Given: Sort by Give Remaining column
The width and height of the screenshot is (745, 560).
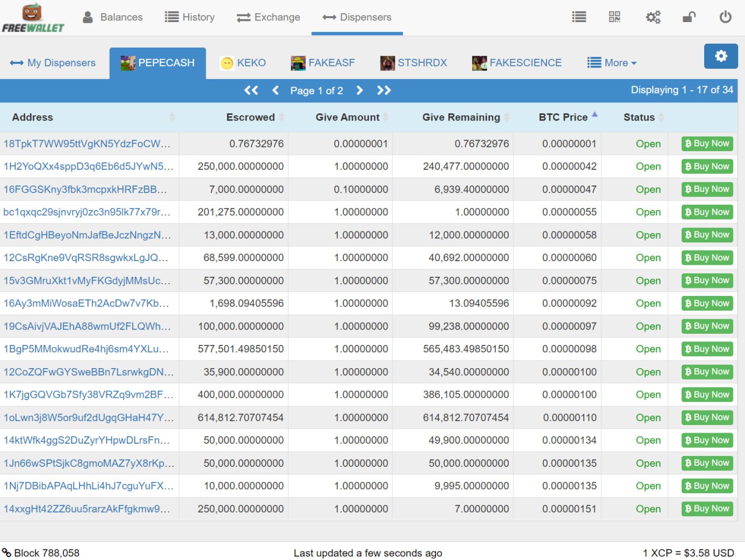Looking at the screenshot, I should 453,117.
